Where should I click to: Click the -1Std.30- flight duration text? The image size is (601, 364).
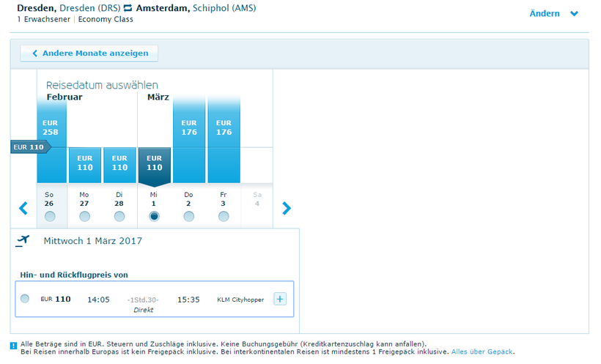[x=143, y=300]
